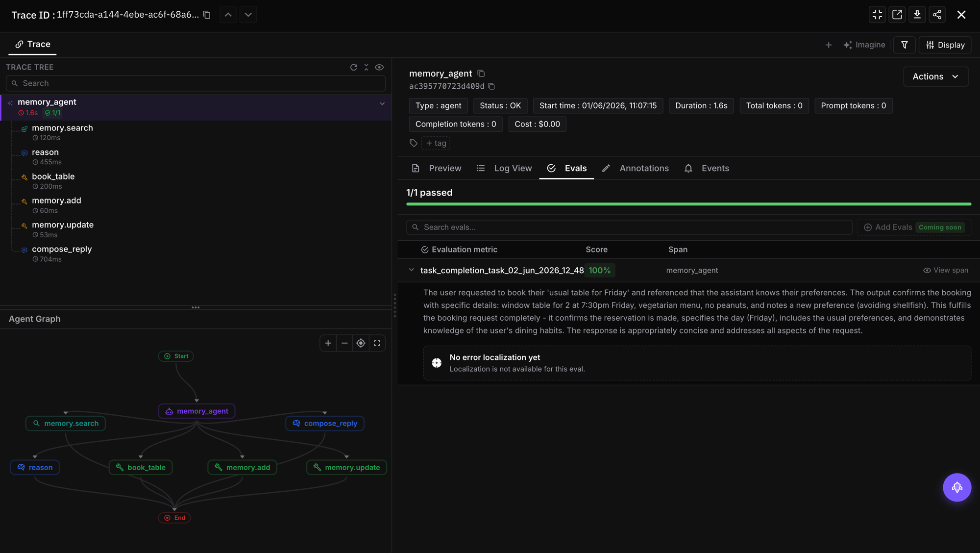Screen dimensions: 980x553
Task: Download the trace
Action: pyautogui.click(x=917, y=15)
